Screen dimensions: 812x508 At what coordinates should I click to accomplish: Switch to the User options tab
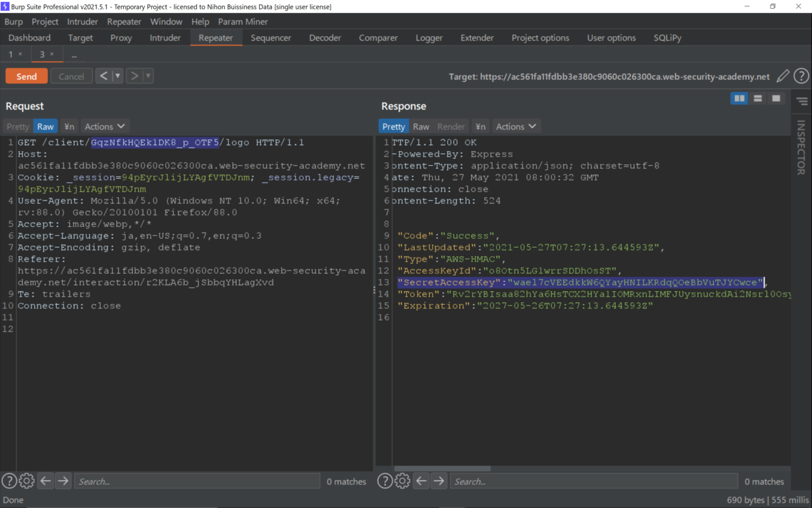[x=611, y=38]
